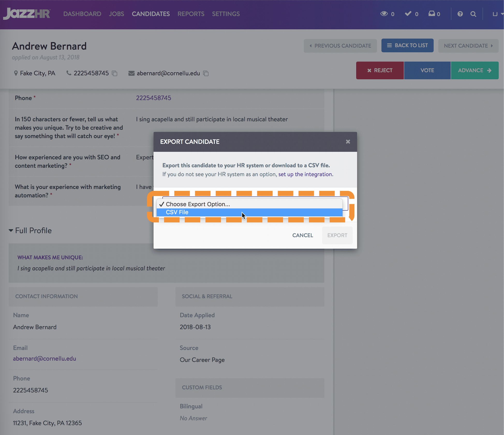The height and width of the screenshot is (435, 504).
Task: Click the Cancel button in dialog
Action: click(x=302, y=235)
